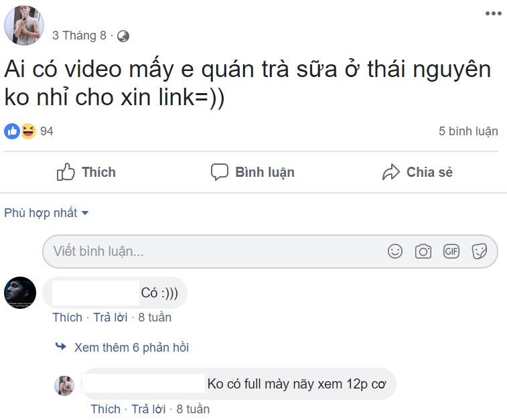
Task: Click the blue like reaction icon
Action: [x=12, y=131]
